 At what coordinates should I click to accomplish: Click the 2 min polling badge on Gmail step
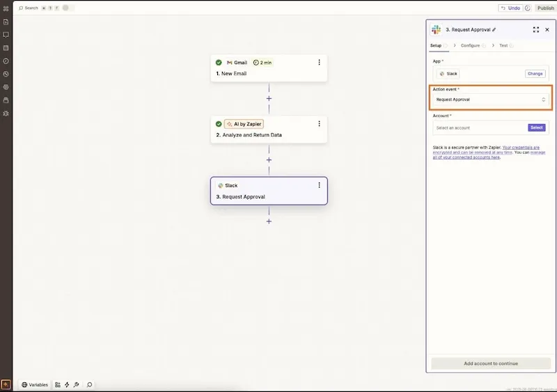click(262, 63)
